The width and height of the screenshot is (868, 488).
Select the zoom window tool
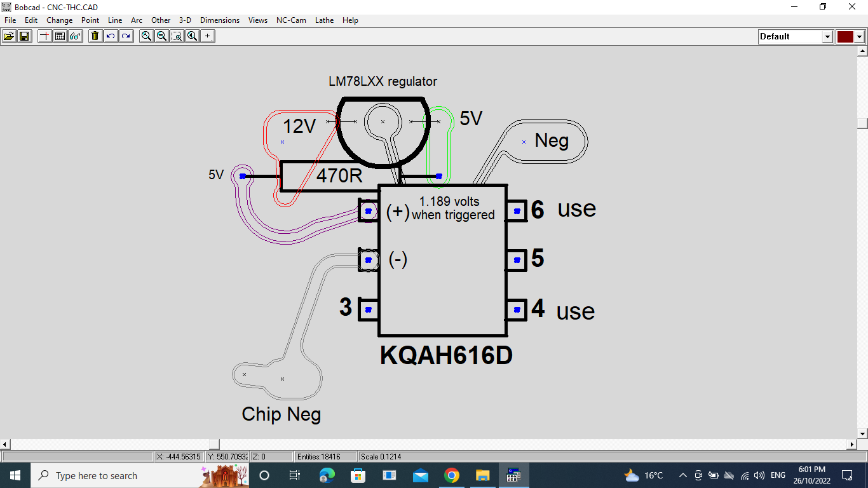(x=177, y=36)
